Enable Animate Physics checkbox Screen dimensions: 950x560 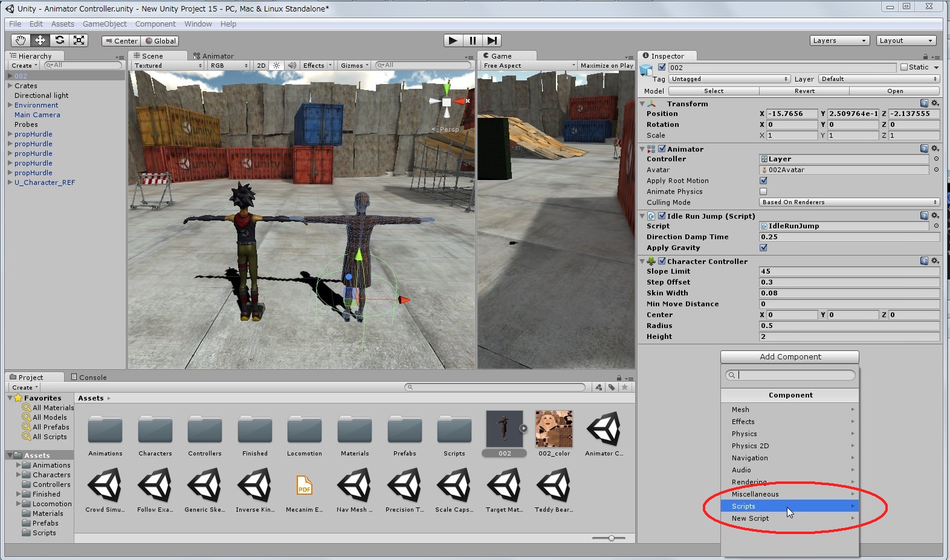click(x=763, y=191)
